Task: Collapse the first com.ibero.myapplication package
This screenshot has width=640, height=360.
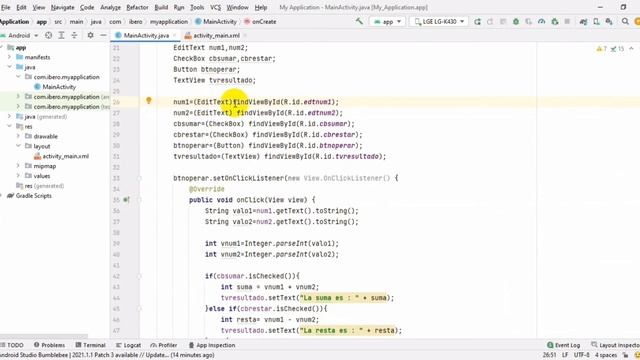Action: tap(18, 77)
